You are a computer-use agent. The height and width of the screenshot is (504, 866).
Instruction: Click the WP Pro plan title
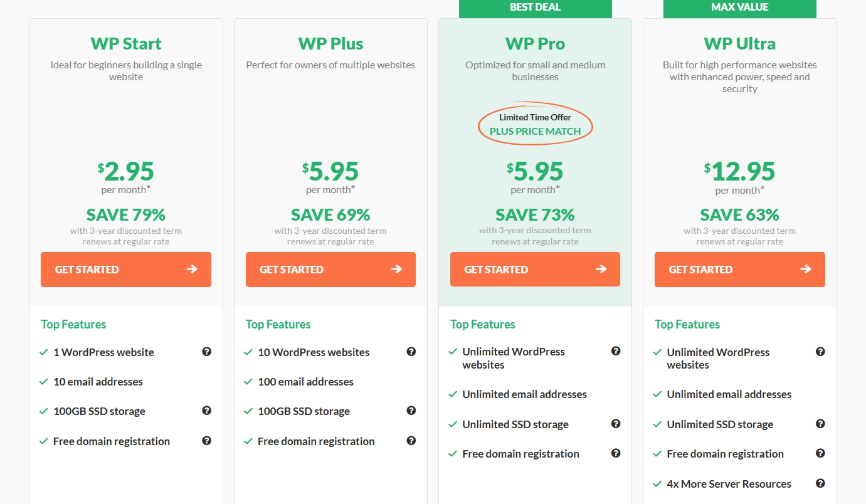click(535, 44)
